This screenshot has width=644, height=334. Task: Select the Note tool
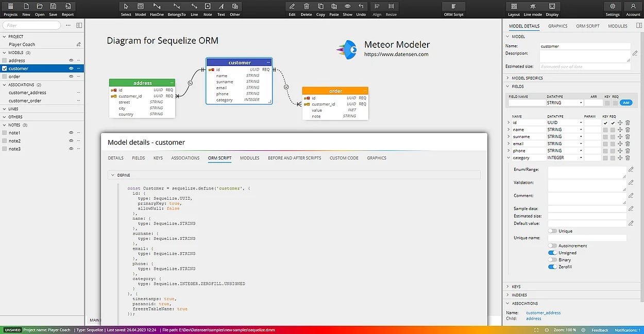tap(208, 9)
